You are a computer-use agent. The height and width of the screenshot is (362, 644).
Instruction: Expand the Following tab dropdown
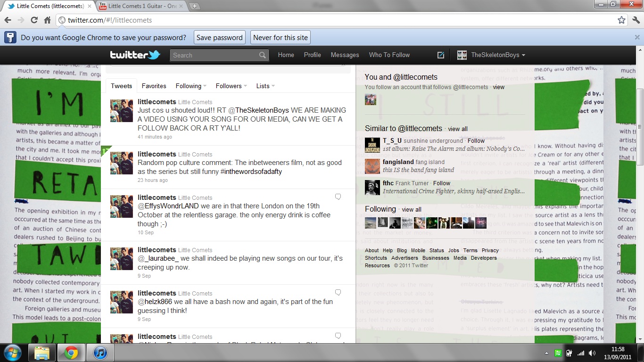191,86
